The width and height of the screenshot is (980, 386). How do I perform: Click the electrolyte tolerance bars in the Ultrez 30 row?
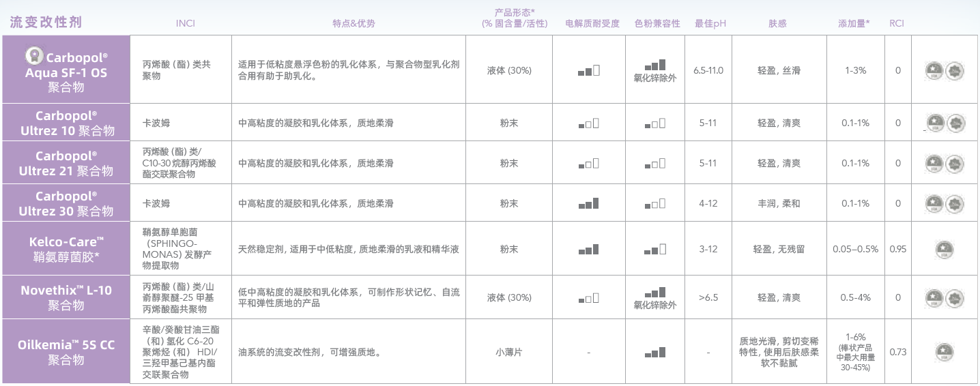click(x=588, y=203)
